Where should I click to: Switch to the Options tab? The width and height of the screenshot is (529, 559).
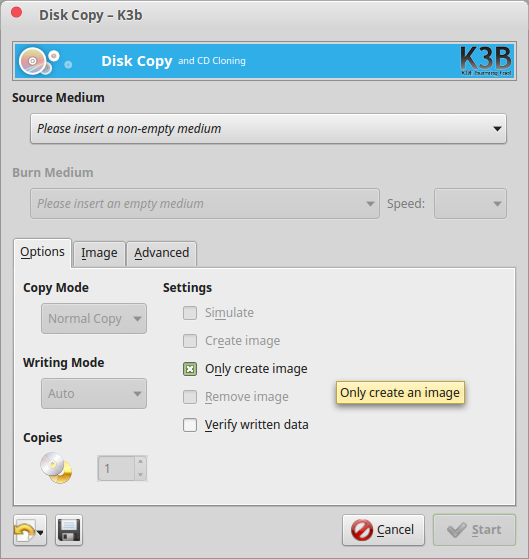(42, 252)
